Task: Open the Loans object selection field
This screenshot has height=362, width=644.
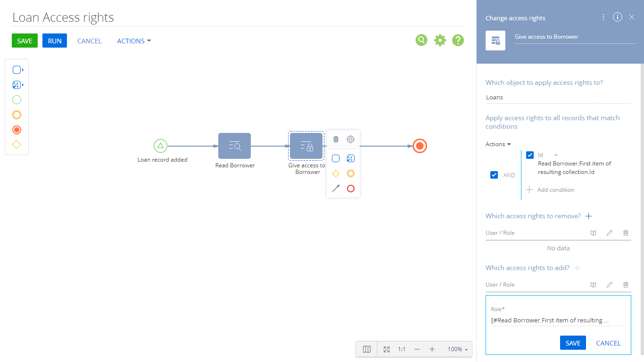Action: coord(558,97)
